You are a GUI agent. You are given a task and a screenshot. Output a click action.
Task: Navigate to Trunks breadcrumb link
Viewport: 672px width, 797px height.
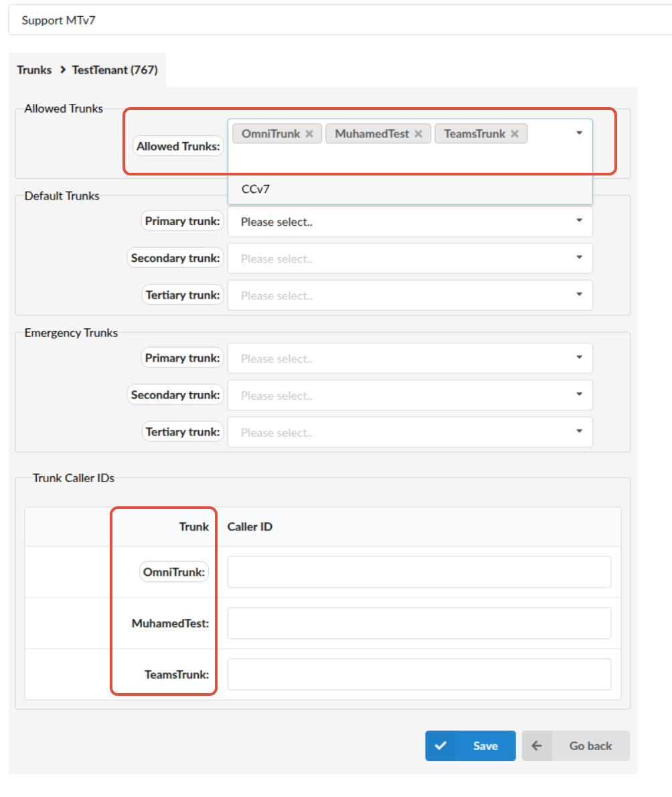34,70
